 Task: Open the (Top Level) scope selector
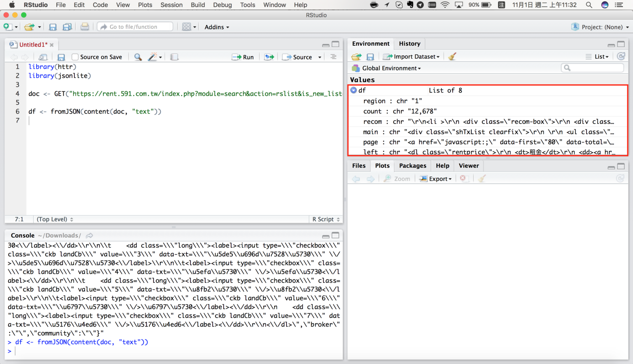coord(55,219)
